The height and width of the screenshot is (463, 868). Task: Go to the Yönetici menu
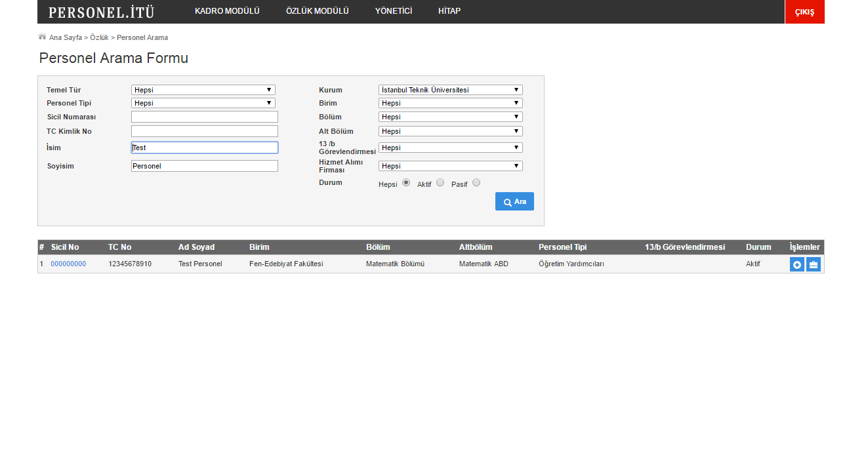click(x=393, y=11)
